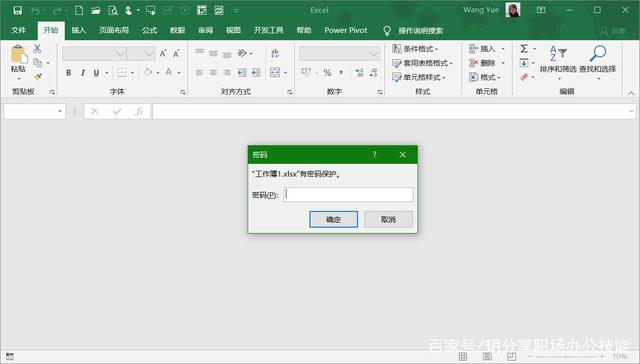
Task: Click the Open folder icon in title bar
Action: [96, 11]
